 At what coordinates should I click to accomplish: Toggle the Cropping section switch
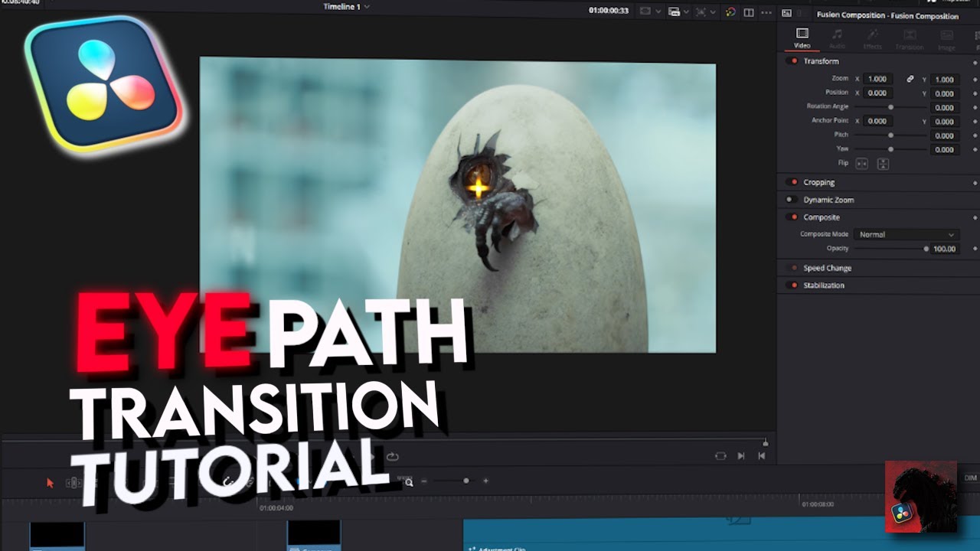click(793, 182)
